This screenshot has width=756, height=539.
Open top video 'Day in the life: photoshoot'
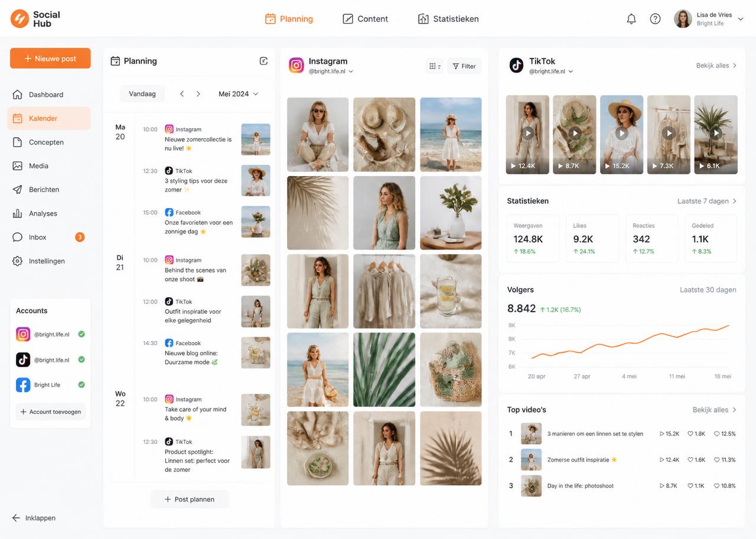[622, 486]
